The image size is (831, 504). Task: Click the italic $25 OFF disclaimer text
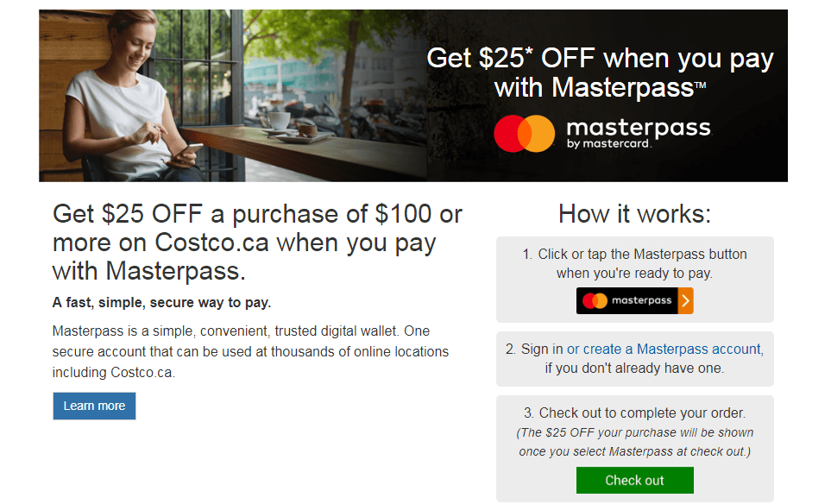tap(634, 440)
